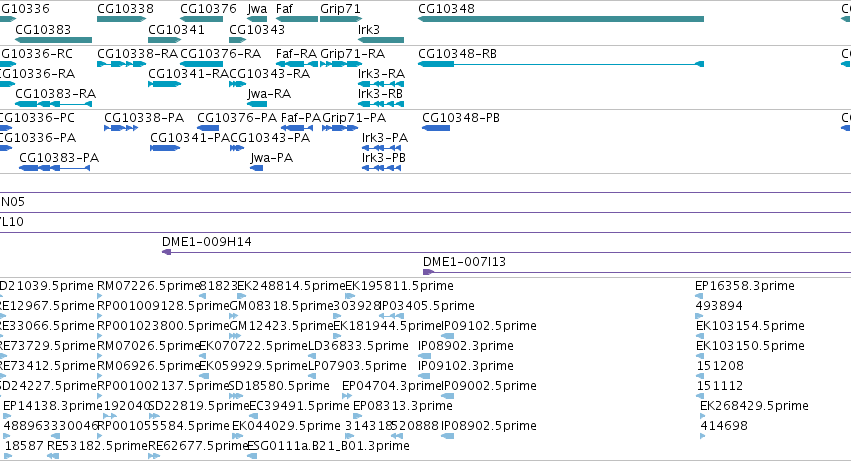Select the CG10343-PA protein glyph
Screen dimensions: 851x461
237,148
